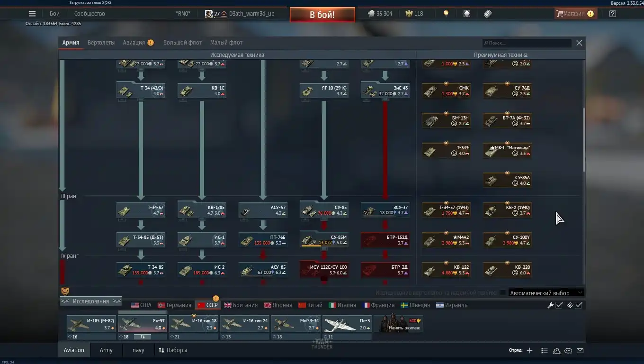Open the Battle Pass ticket icon
The height and width of the screenshot is (364, 644).
pos(488,14)
